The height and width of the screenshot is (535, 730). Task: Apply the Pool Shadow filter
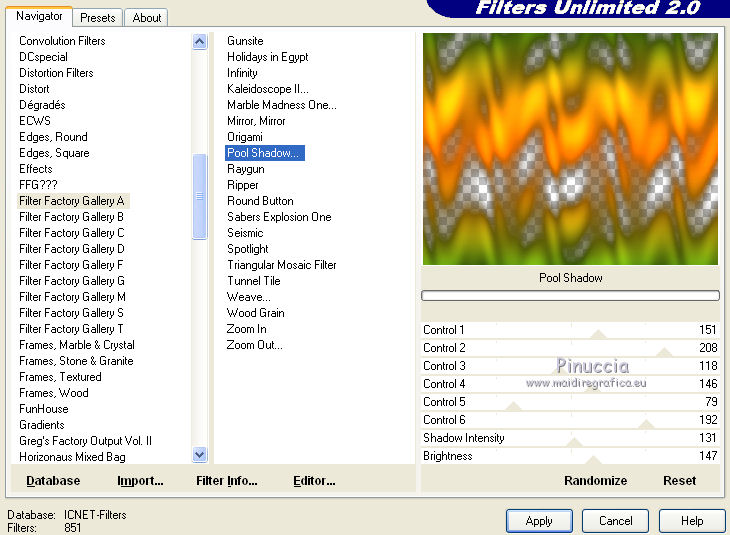(539, 521)
